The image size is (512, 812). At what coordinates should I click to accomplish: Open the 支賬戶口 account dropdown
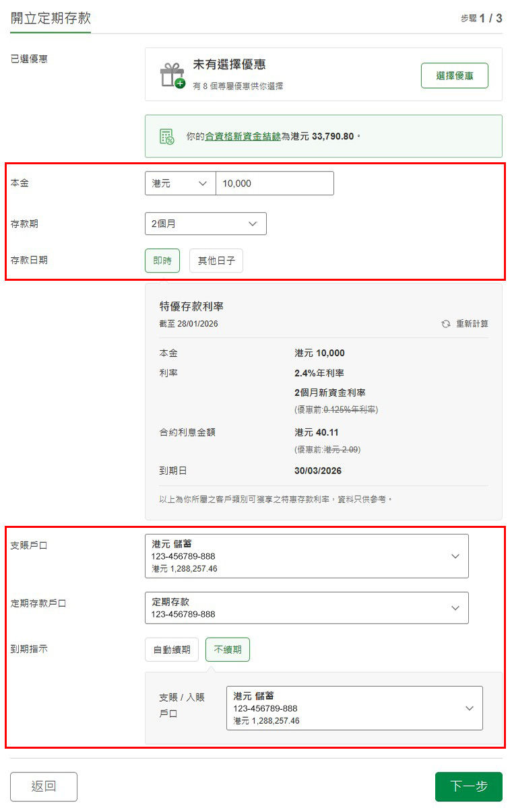click(x=307, y=555)
